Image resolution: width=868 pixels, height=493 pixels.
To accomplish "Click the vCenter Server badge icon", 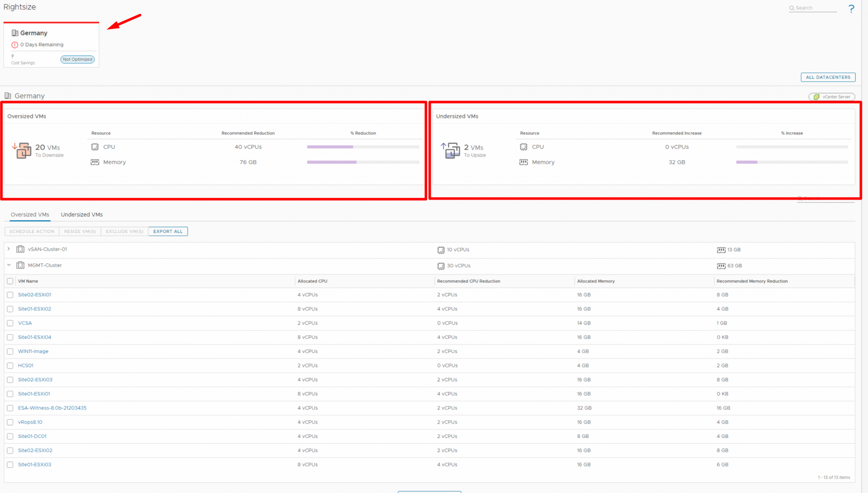I will point(816,97).
